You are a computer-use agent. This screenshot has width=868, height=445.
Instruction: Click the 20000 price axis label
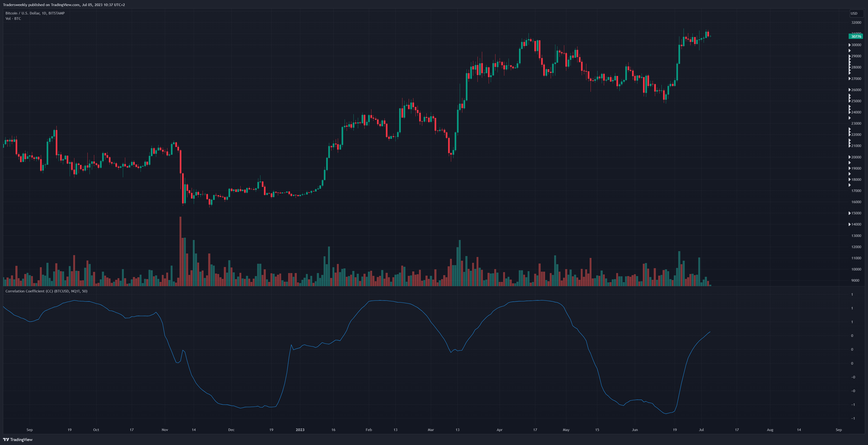pos(856,157)
